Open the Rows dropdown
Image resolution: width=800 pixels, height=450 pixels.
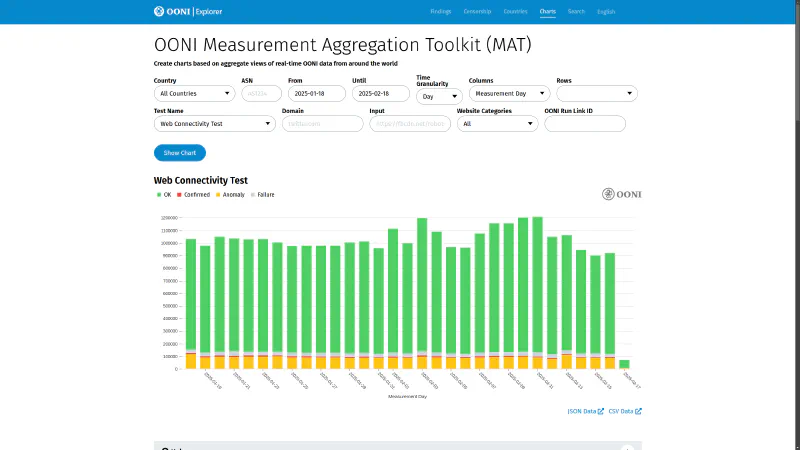point(596,93)
